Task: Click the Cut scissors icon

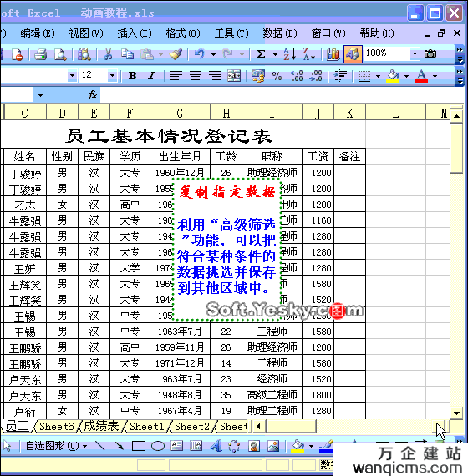Action: pyautogui.click(x=108, y=54)
